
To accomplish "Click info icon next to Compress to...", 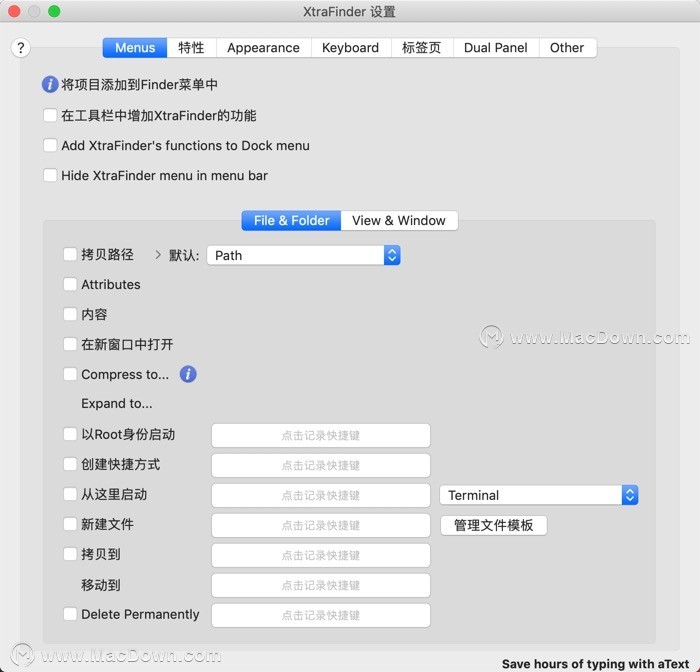I will [x=188, y=374].
